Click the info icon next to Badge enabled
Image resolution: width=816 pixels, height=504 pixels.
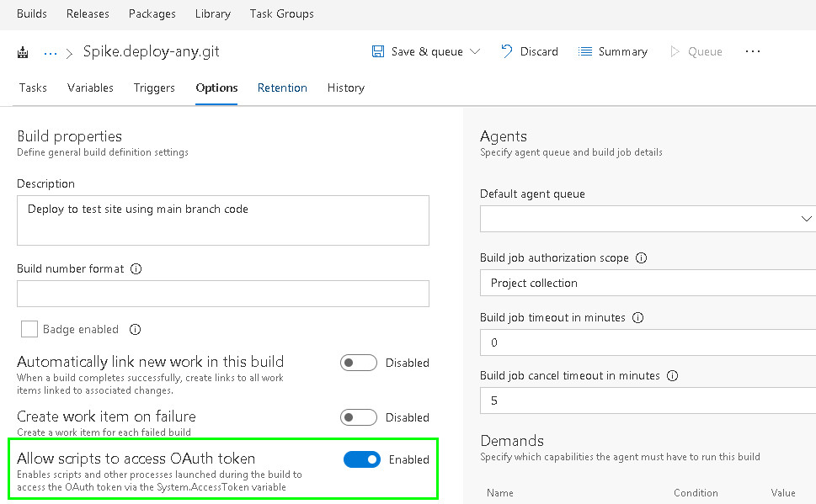135,329
